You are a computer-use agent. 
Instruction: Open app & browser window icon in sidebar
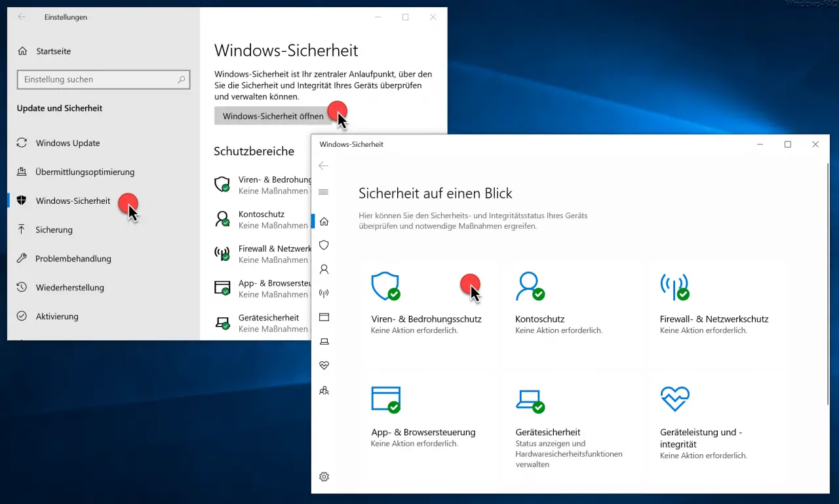tap(323, 317)
